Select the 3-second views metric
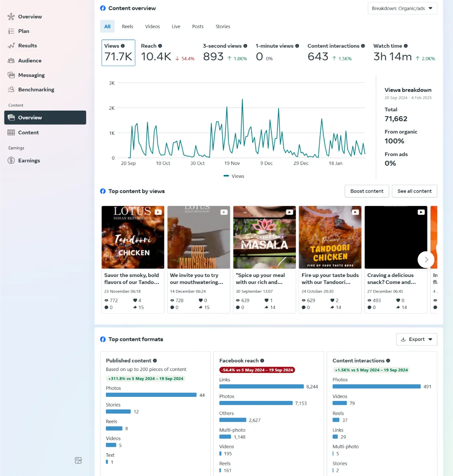This screenshot has width=453, height=476. tap(225, 53)
